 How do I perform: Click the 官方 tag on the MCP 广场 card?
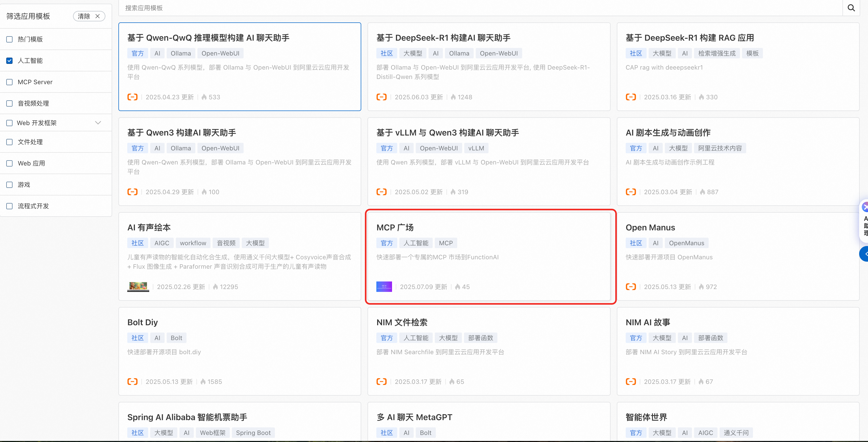[387, 243]
